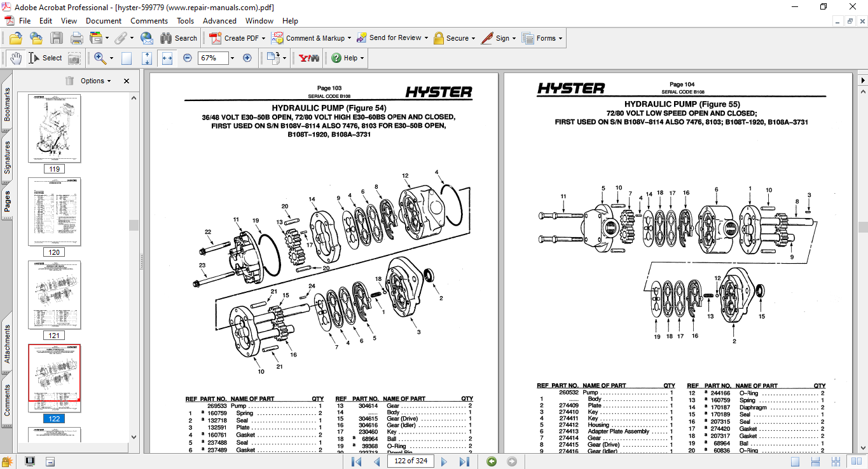Click the Fit Width view icon
Viewport: 868px width, 469px height.
[167, 58]
